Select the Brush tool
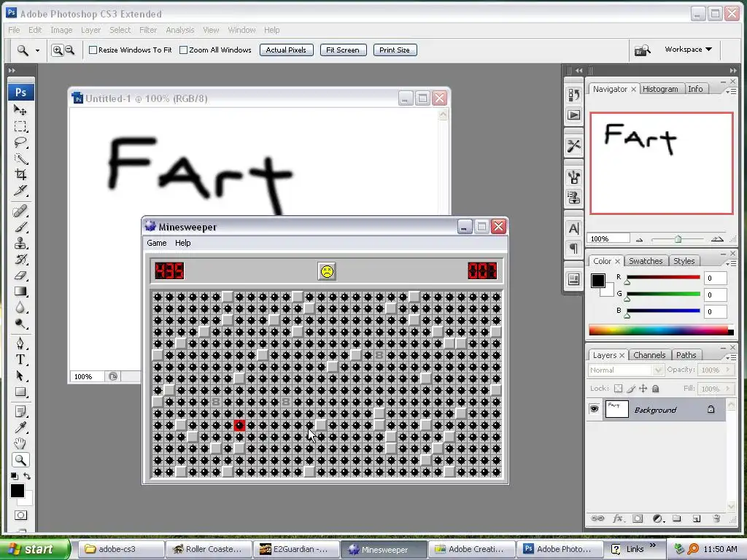This screenshot has width=747, height=560. point(20,227)
